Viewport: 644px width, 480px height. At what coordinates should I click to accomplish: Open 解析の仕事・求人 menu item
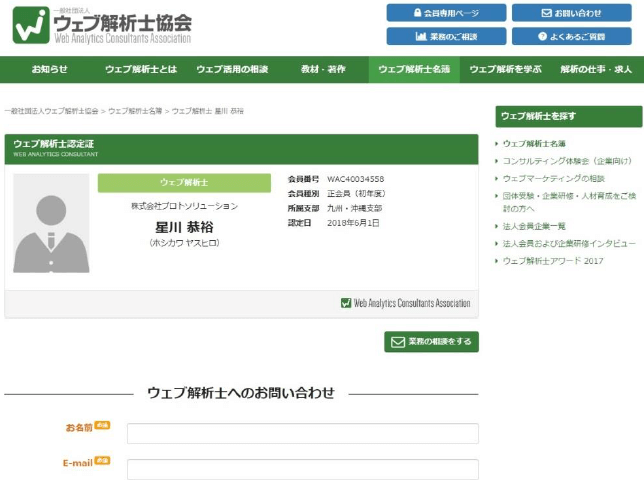(x=596, y=69)
